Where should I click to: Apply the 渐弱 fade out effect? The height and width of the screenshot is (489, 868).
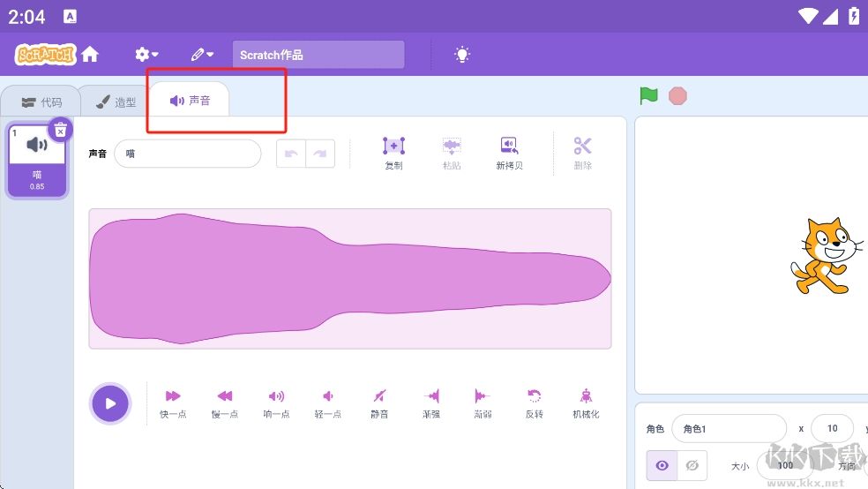pyautogui.click(x=483, y=403)
